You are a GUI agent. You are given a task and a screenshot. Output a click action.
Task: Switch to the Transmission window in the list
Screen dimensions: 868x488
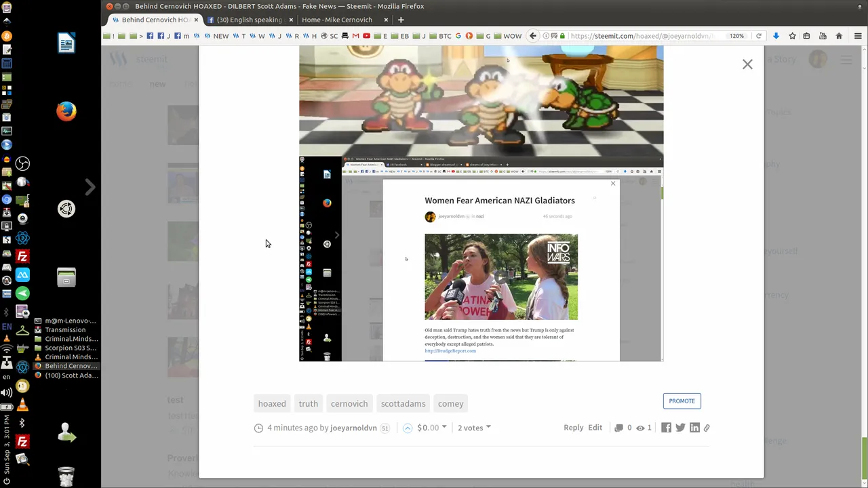tap(64, 330)
